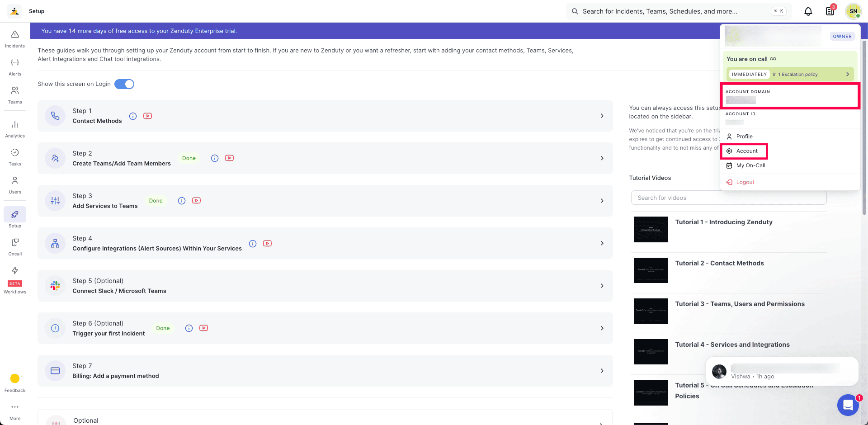
Task: Open info icon for Trigger first Incident
Action: coord(189,328)
